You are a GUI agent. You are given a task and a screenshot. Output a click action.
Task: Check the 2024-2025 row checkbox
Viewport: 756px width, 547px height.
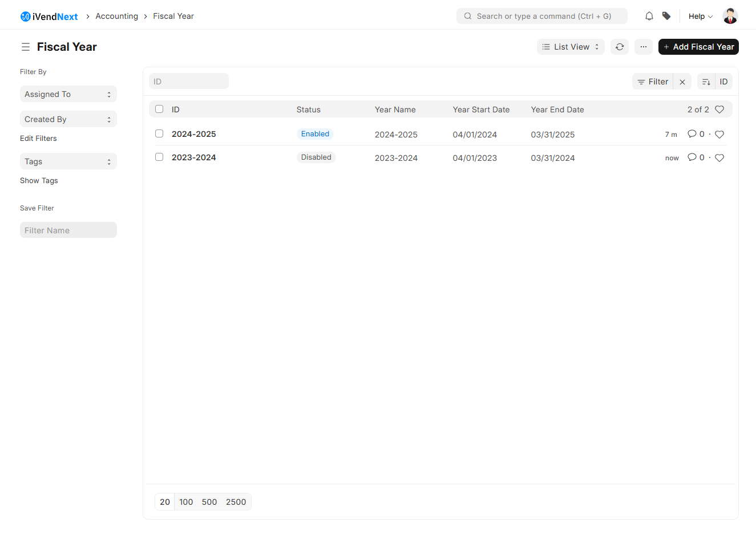click(159, 133)
